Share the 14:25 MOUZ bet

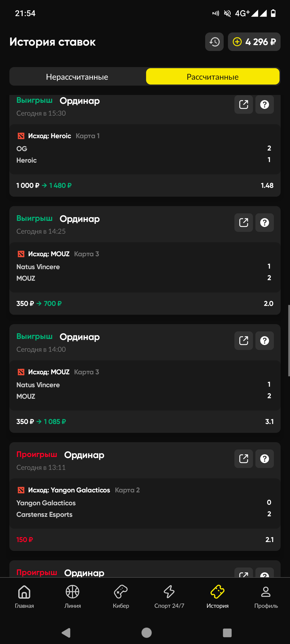point(244,222)
